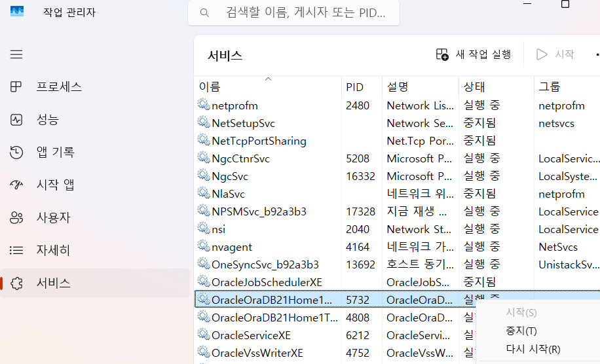Select the NgcSvc service name
Viewport: 600px width, 364px height.
[x=230, y=176]
